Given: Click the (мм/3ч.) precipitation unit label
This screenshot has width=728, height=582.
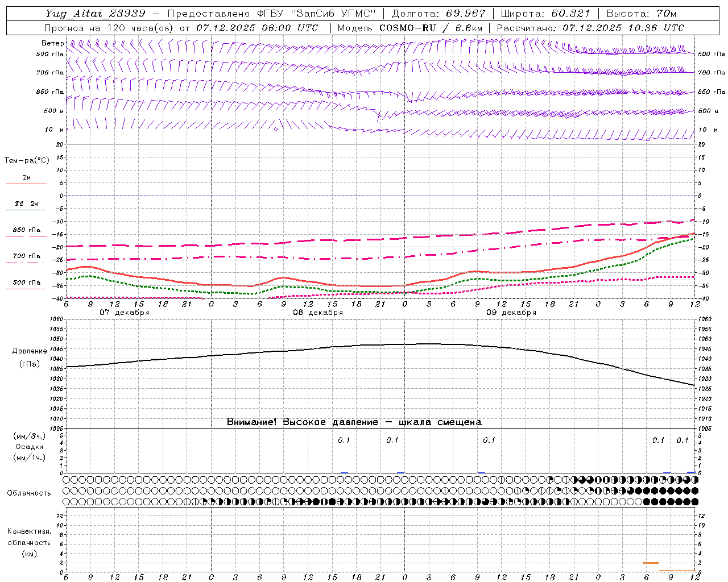Looking at the screenshot, I should [30, 436].
